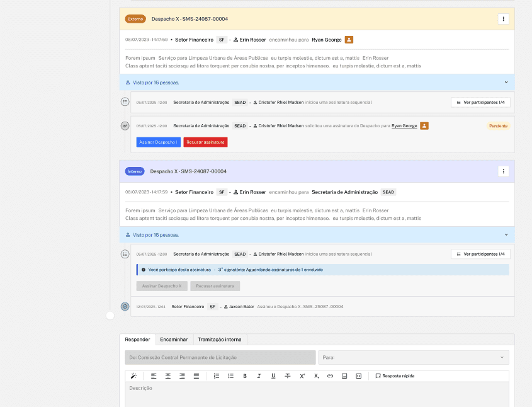
Task: Align text left in the editor
Action: pyautogui.click(x=154, y=375)
